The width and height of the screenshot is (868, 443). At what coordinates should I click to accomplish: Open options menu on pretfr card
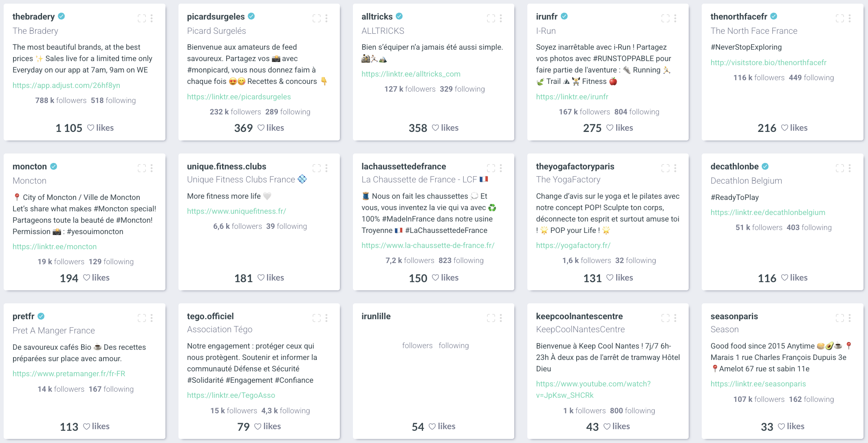point(152,318)
